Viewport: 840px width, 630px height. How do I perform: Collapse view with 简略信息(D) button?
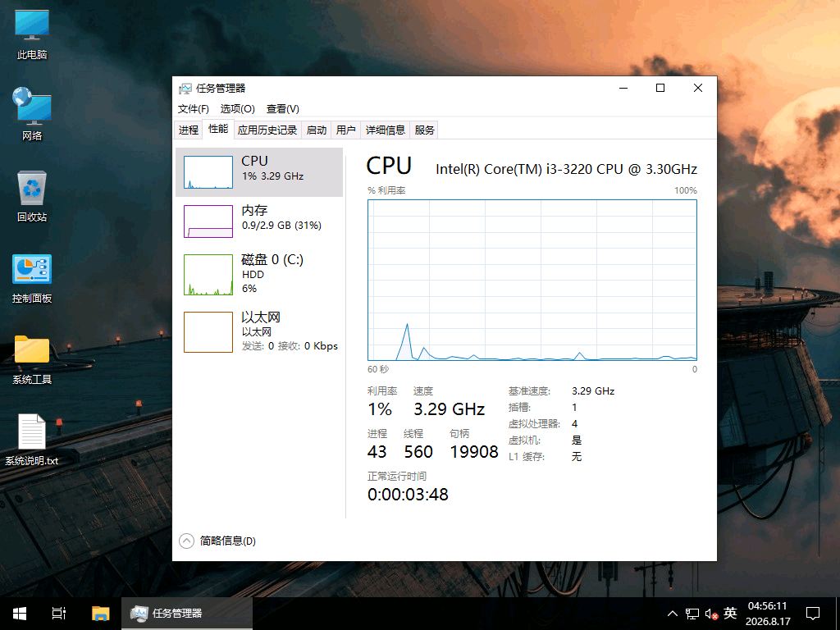217,541
